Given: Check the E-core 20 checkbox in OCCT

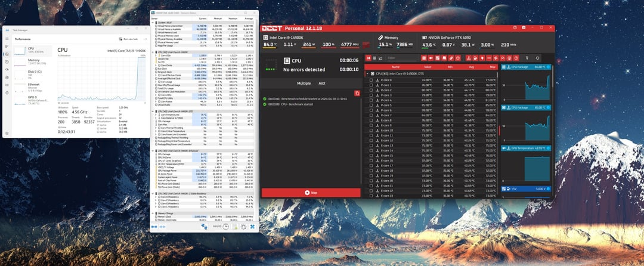Looking at the screenshot, I should coord(371,181).
